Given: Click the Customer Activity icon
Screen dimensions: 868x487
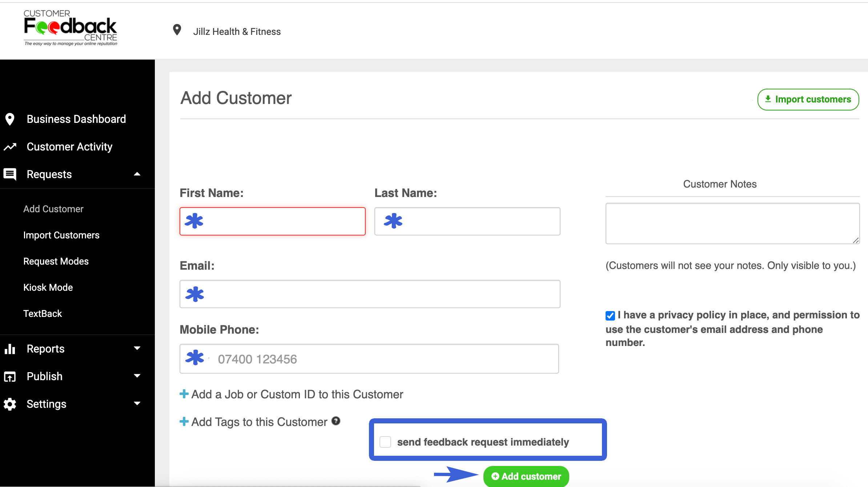Looking at the screenshot, I should [x=11, y=146].
